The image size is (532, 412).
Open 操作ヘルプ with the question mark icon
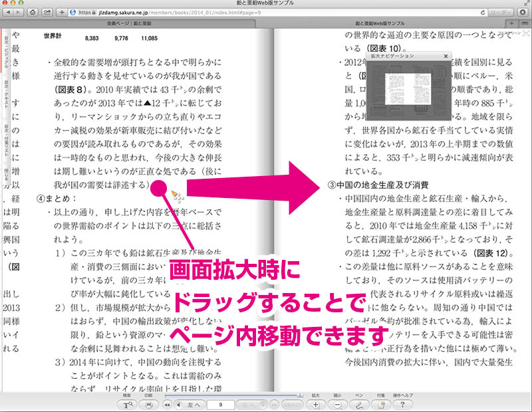[x=402, y=403]
